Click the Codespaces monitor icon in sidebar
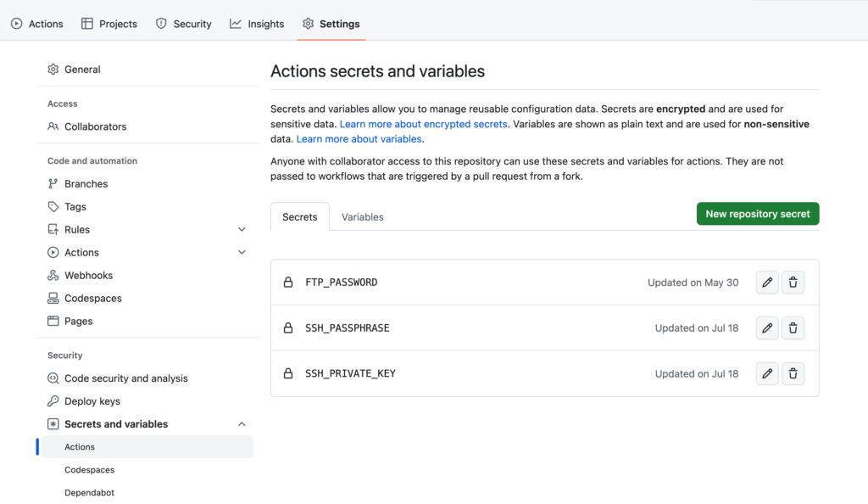This screenshot has width=868, height=504. [x=53, y=298]
